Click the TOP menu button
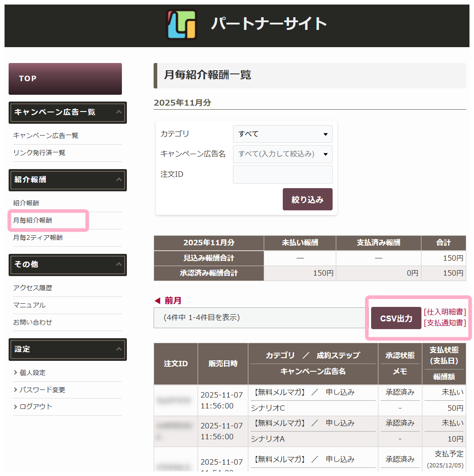474x476 pixels. pyautogui.click(x=65, y=79)
